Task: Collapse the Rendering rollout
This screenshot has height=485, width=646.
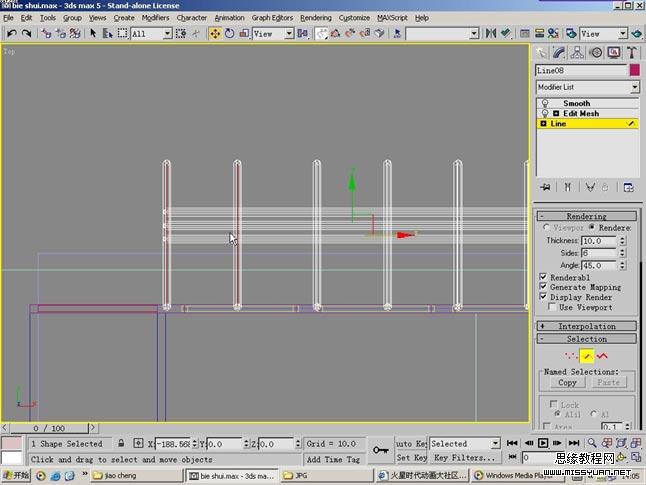Action: 587,216
